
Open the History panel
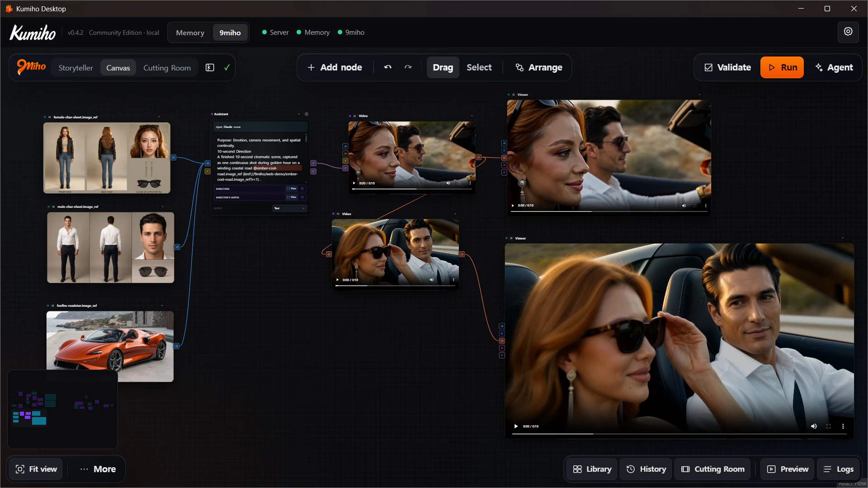646,469
